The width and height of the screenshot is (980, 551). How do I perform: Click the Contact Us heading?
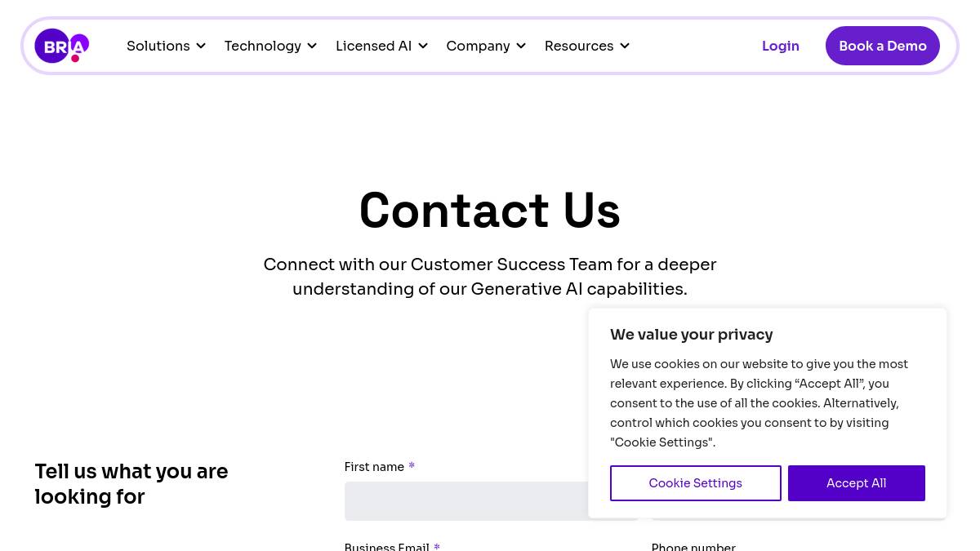click(490, 211)
